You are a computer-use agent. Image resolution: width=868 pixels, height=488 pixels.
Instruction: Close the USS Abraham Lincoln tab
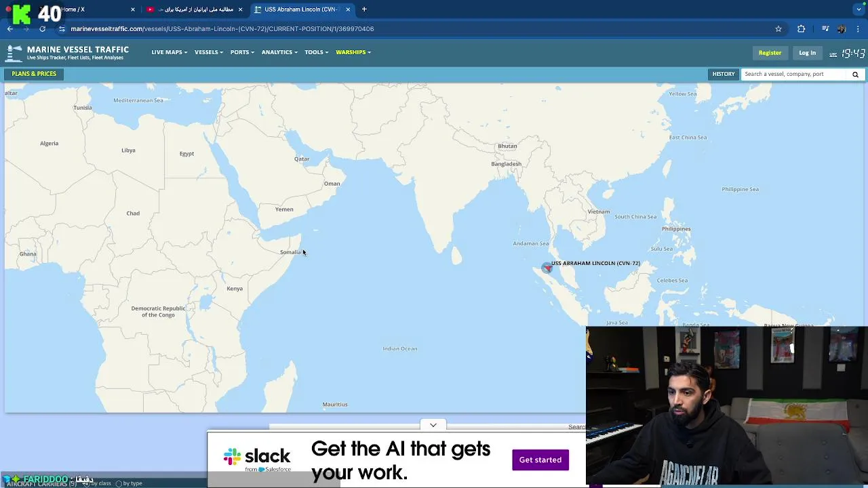pos(348,9)
